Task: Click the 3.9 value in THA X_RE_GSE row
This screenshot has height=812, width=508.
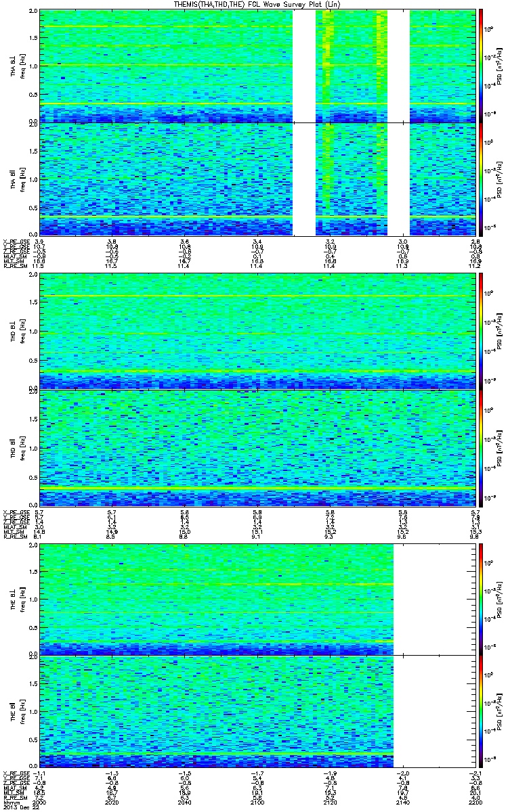Action: coord(39,242)
